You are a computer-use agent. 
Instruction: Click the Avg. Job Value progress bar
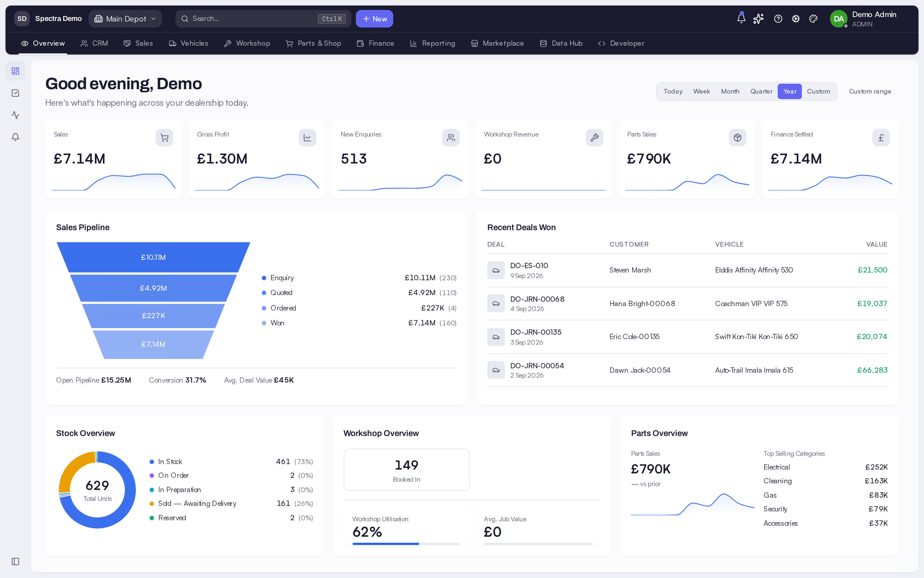(537, 544)
